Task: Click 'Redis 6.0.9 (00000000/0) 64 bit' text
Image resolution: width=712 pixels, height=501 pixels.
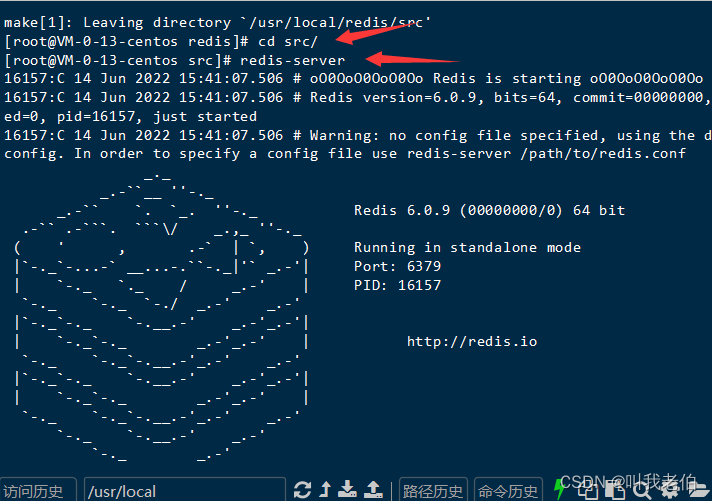Action: pos(490,210)
